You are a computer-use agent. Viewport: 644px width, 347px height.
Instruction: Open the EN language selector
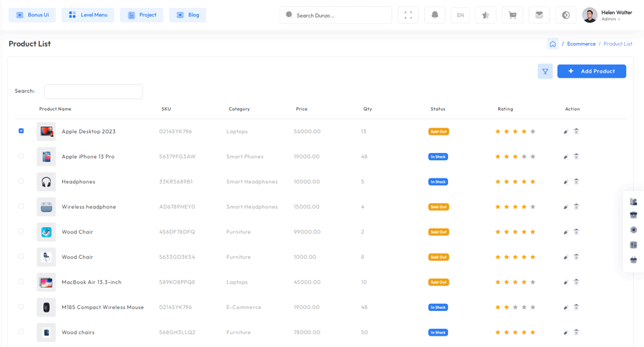coord(460,15)
